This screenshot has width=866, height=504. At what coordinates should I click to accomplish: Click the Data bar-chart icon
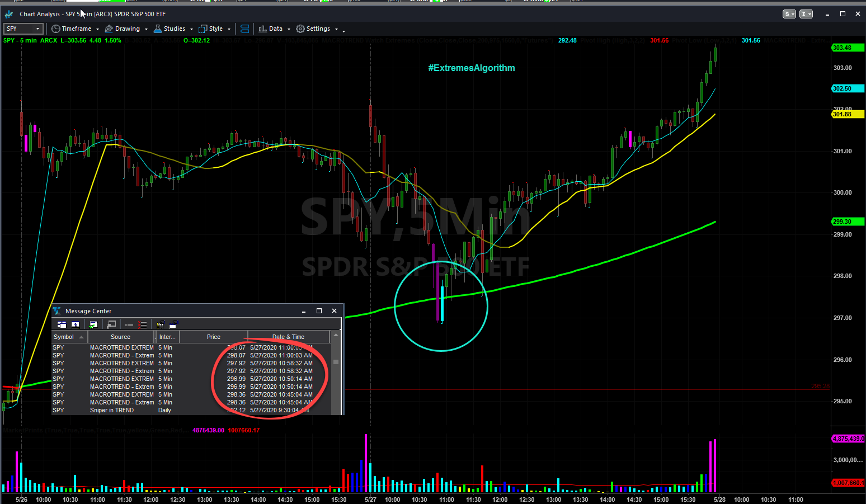pyautogui.click(x=262, y=29)
